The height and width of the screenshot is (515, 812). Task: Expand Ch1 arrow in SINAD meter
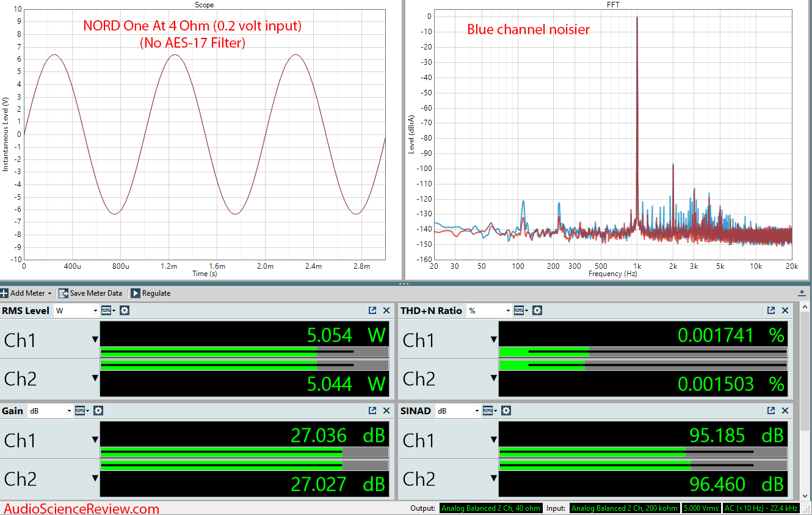pyautogui.click(x=493, y=439)
